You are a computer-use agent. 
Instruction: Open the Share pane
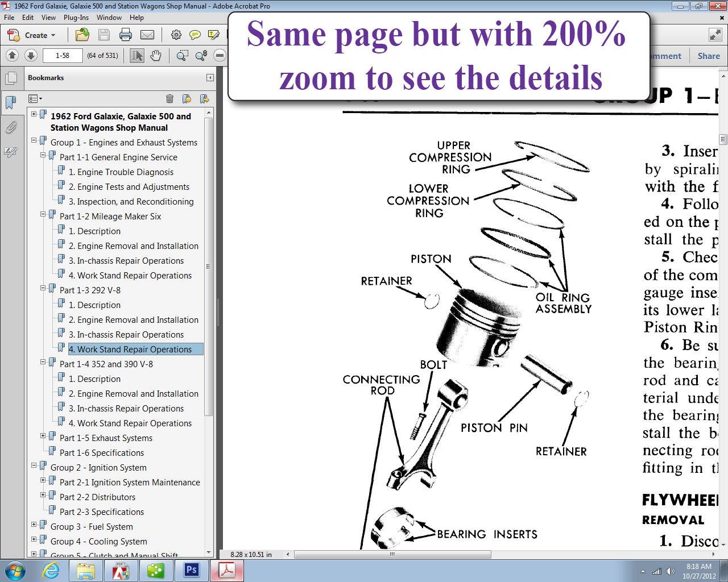[x=708, y=56]
